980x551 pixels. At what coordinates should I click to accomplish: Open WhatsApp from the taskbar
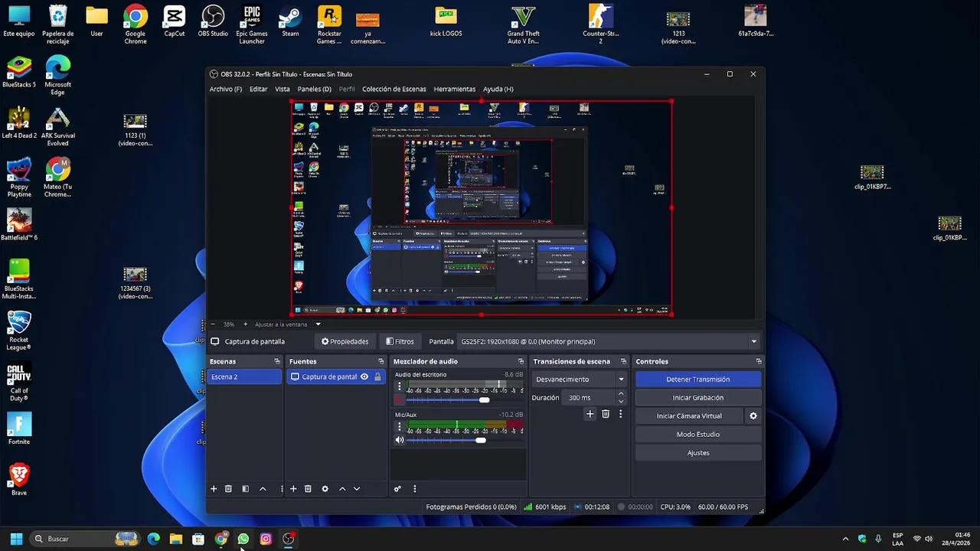point(243,539)
